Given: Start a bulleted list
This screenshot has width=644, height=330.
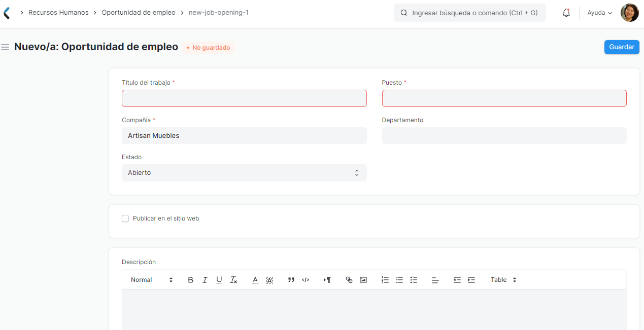Looking at the screenshot, I should [399, 280].
